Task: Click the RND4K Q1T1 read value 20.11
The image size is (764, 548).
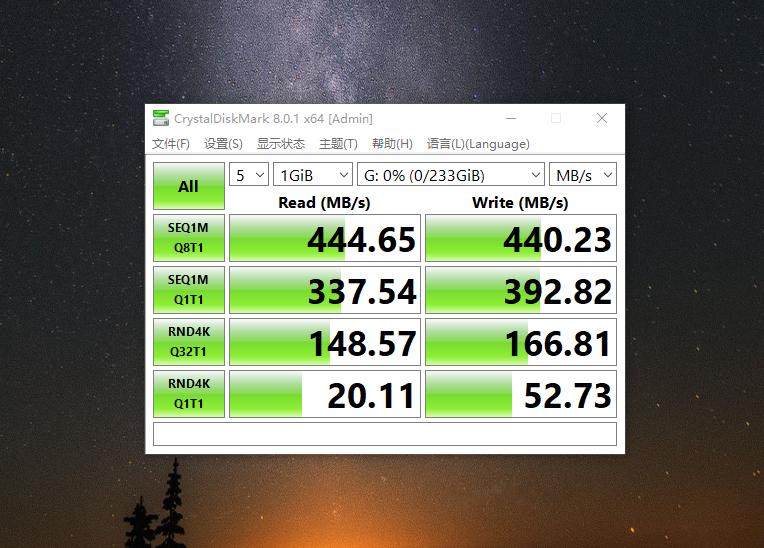Action: pyautogui.click(x=325, y=394)
